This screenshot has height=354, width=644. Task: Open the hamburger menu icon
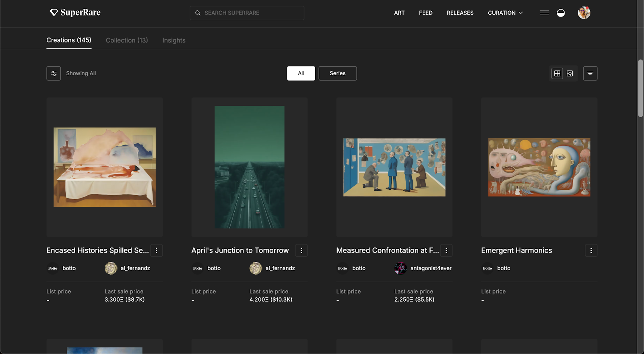pos(545,13)
